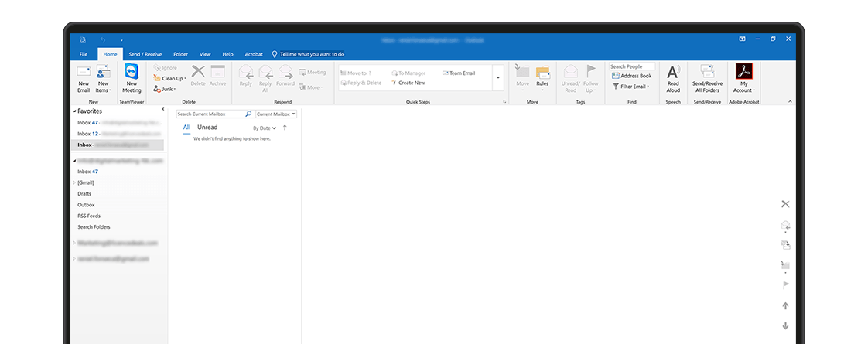Viewport: 868px width, 344px height.
Task: Switch message list filter to All
Action: (186, 128)
